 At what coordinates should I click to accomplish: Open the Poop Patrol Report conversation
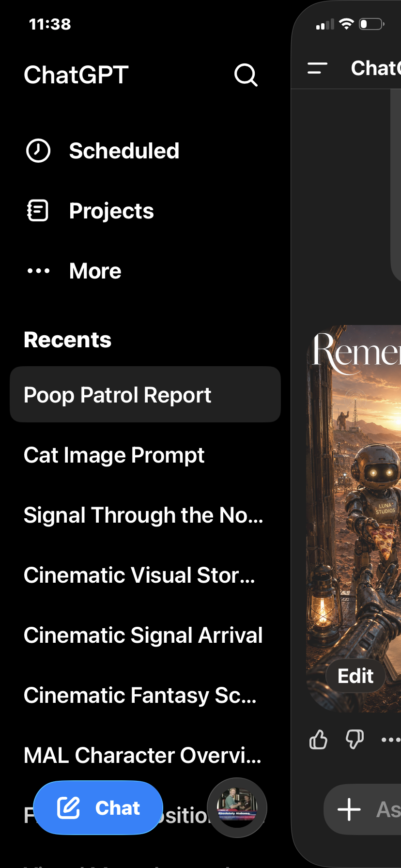click(145, 394)
